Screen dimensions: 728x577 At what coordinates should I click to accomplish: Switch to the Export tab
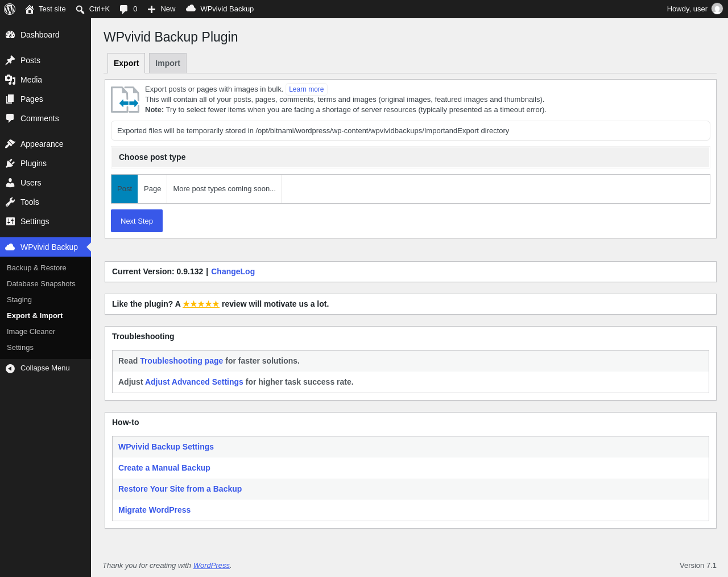coord(126,63)
